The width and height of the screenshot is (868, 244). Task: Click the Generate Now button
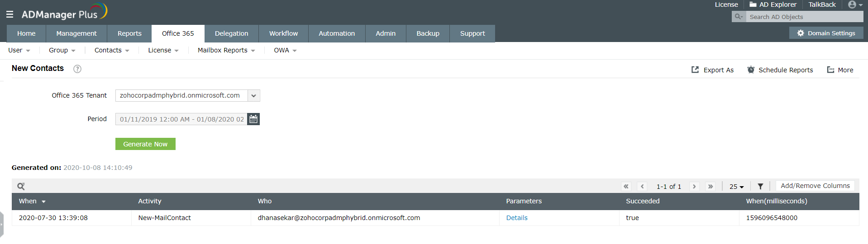[145, 144]
